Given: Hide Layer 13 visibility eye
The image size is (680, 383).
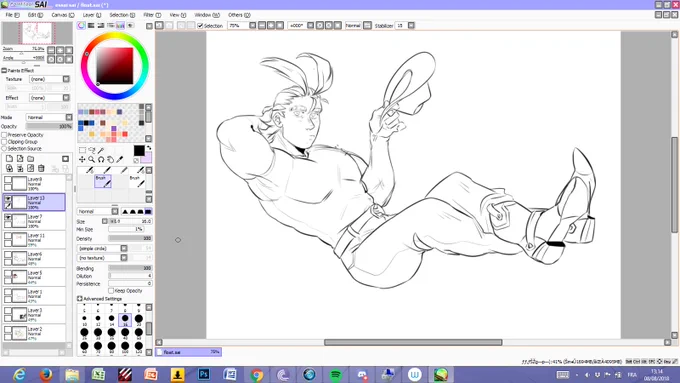Looking at the screenshot, I should pos(8,198).
